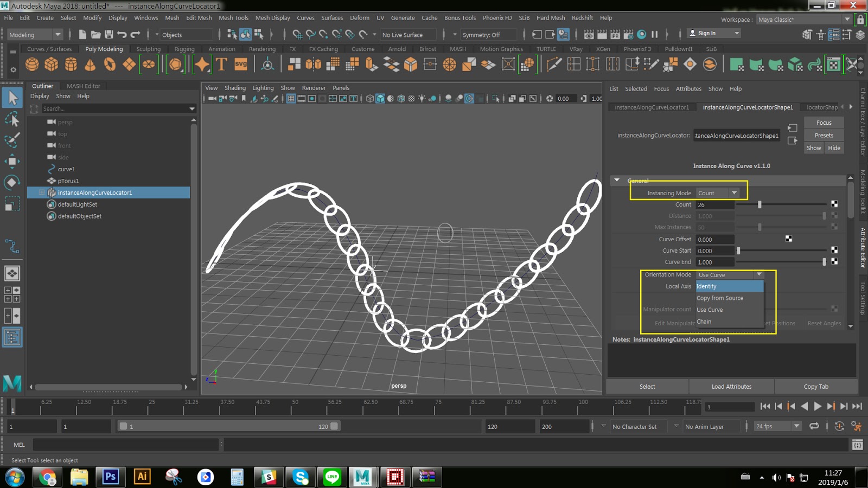Click the Polygon Type (T) shelf icon
This screenshot has width=868, height=488.
tap(221, 65)
